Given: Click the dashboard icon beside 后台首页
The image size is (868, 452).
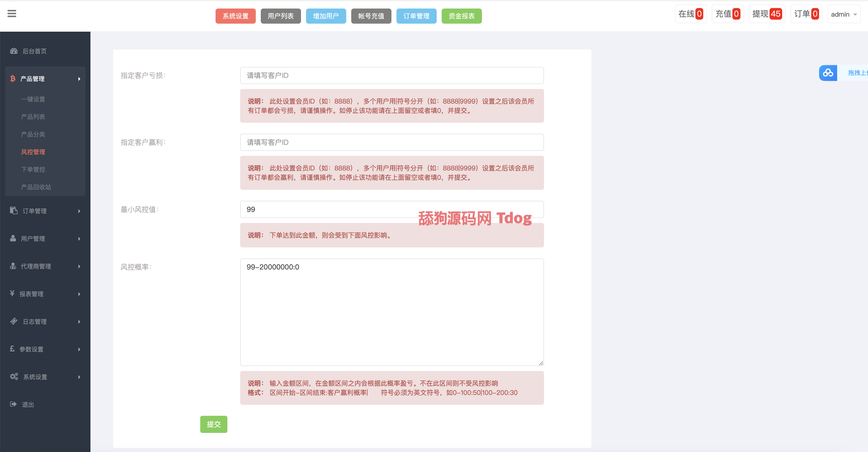Looking at the screenshot, I should [x=14, y=51].
